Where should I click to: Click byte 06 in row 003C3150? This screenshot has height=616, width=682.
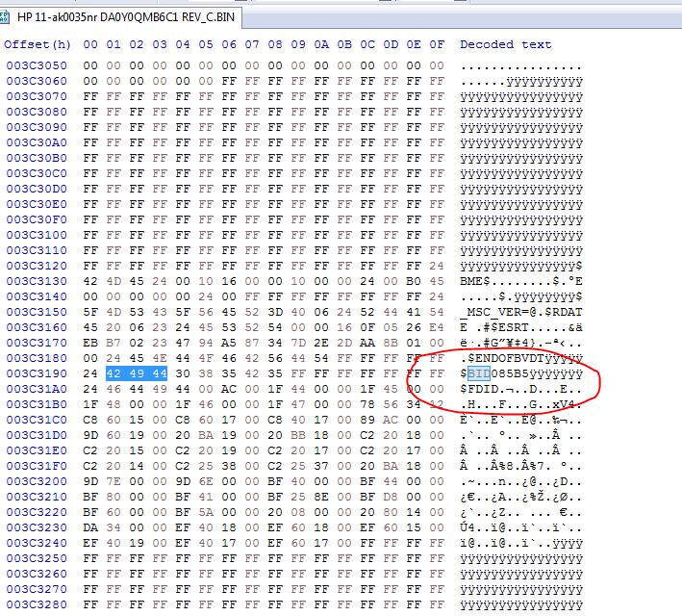point(321,312)
